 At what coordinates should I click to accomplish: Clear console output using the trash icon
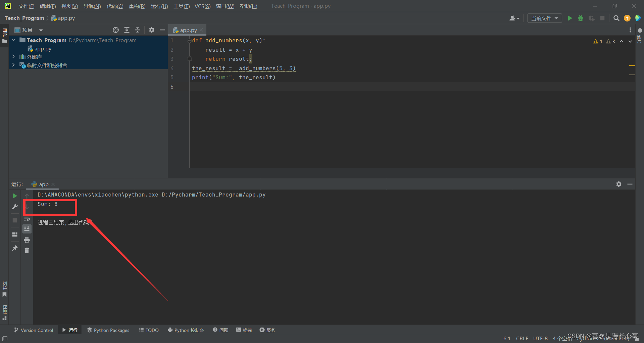point(27,250)
